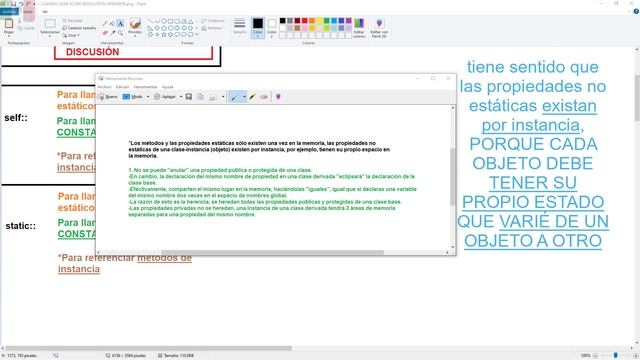The height and width of the screenshot is (360, 640).
Task: Select the Fill bucket tool in Paint
Action: tap(112, 23)
